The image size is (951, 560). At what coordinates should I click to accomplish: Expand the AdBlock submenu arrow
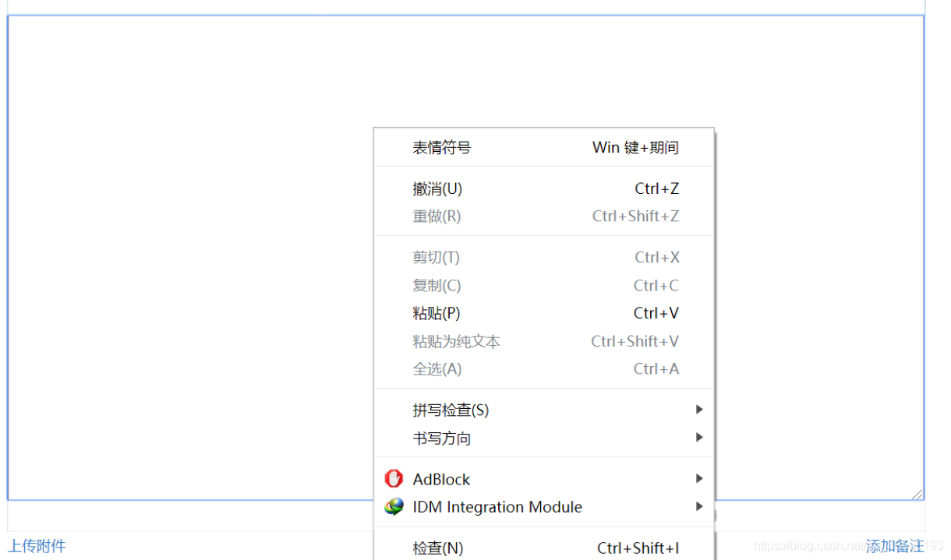pos(699,478)
